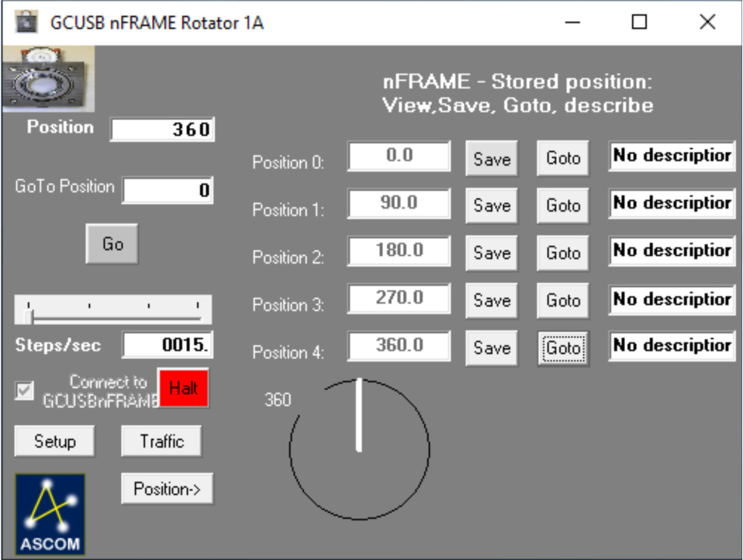The height and width of the screenshot is (560, 743).
Task: Toggle the Connect to GCUSBnFRAME checkbox
Action: [x=26, y=390]
